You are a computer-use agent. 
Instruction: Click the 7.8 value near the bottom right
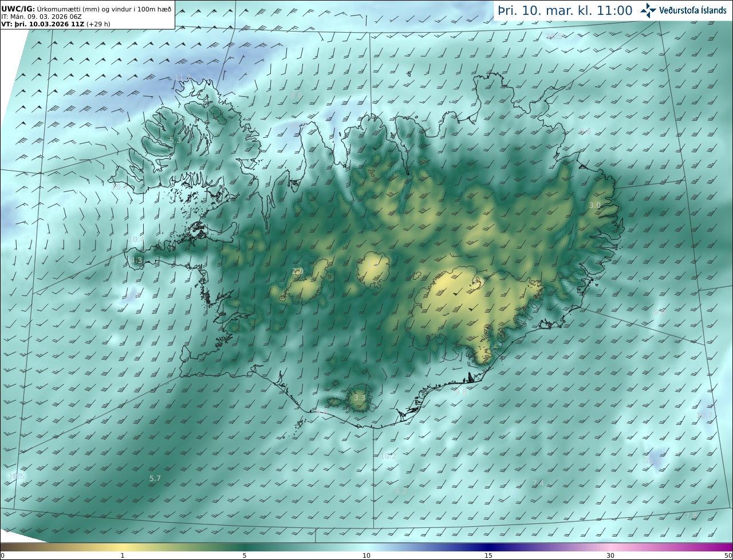pyautogui.click(x=691, y=516)
